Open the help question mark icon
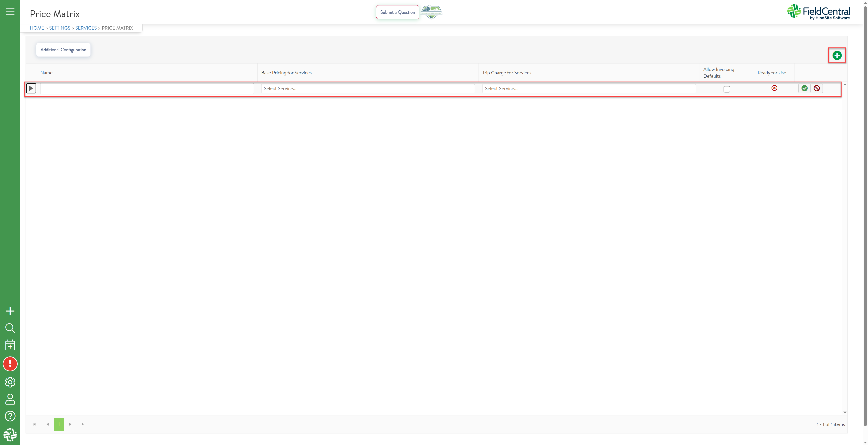This screenshot has height=445, width=868. point(10,416)
